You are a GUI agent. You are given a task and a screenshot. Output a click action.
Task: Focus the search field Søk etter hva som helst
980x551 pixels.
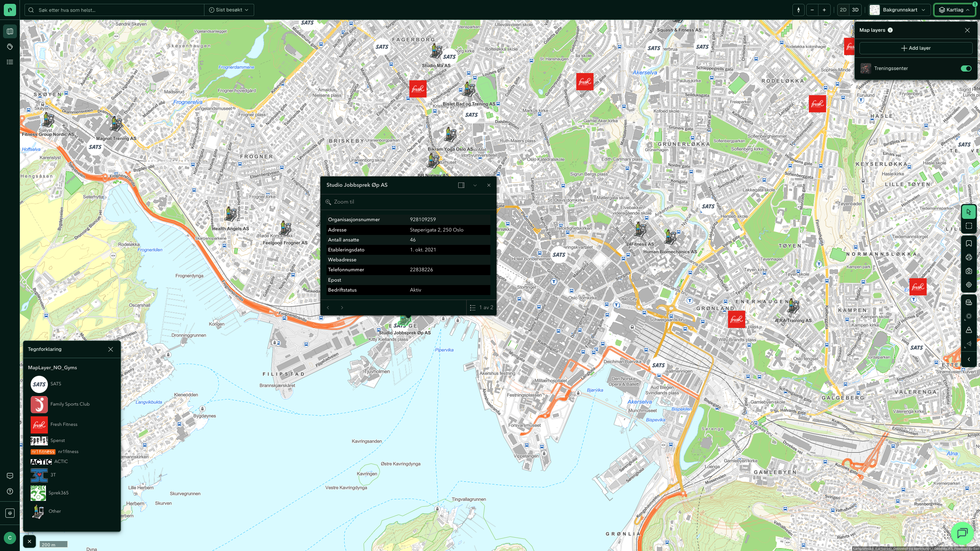(x=115, y=10)
